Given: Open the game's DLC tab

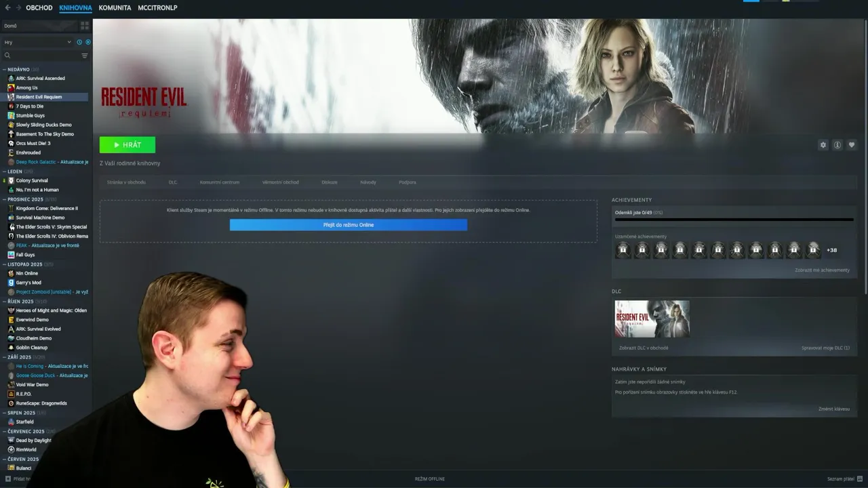Looking at the screenshot, I should point(173,182).
